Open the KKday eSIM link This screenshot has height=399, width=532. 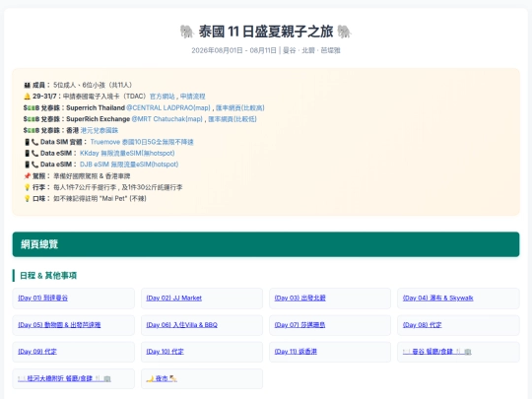tap(127, 153)
